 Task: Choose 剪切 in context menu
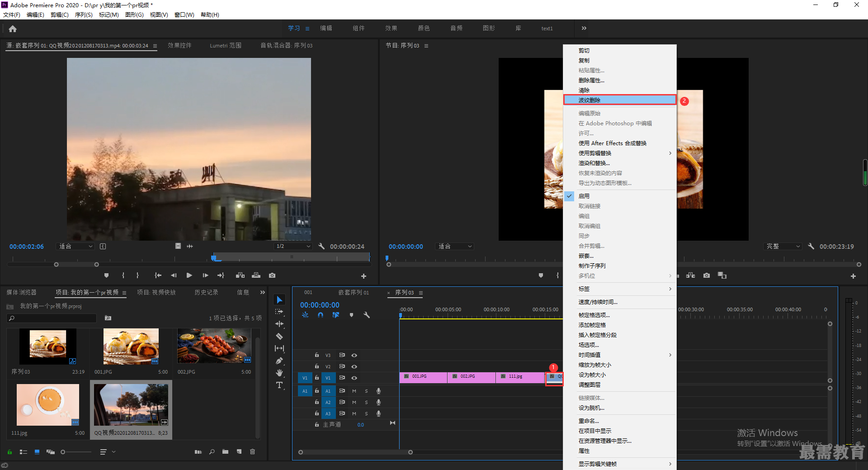(620, 50)
